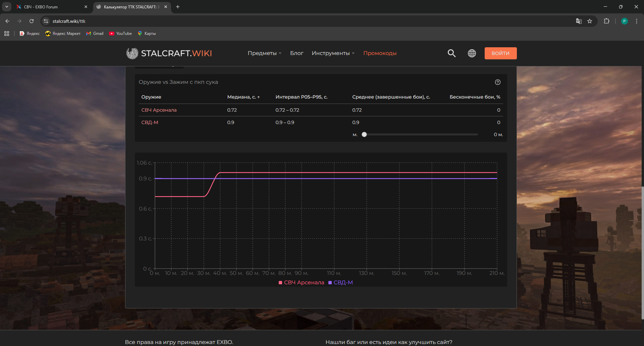Click the distance slider handle

click(x=364, y=134)
